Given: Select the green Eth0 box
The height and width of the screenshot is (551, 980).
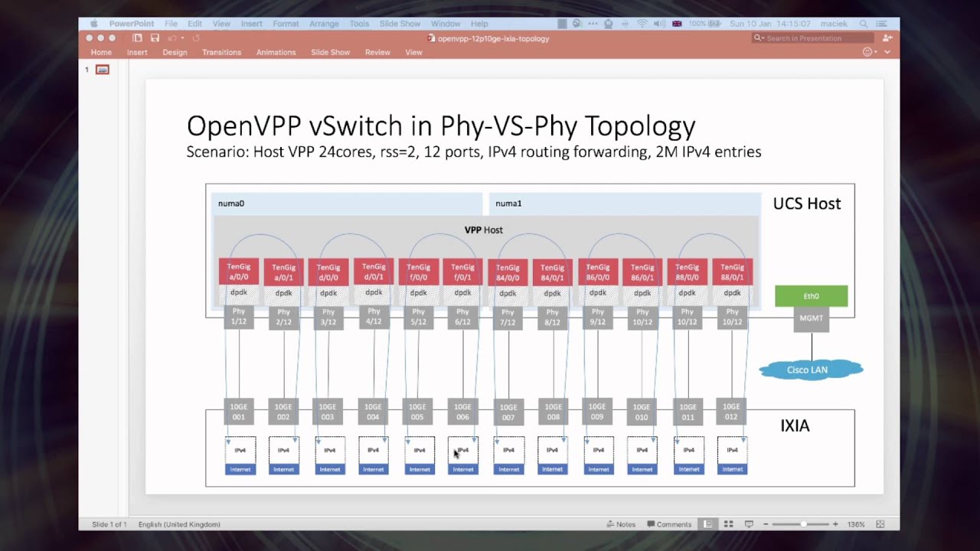Looking at the screenshot, I should (x=811, y=296).
